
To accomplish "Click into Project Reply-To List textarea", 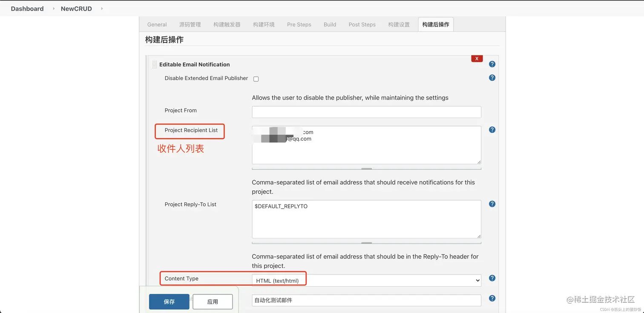I will point(366,219).
